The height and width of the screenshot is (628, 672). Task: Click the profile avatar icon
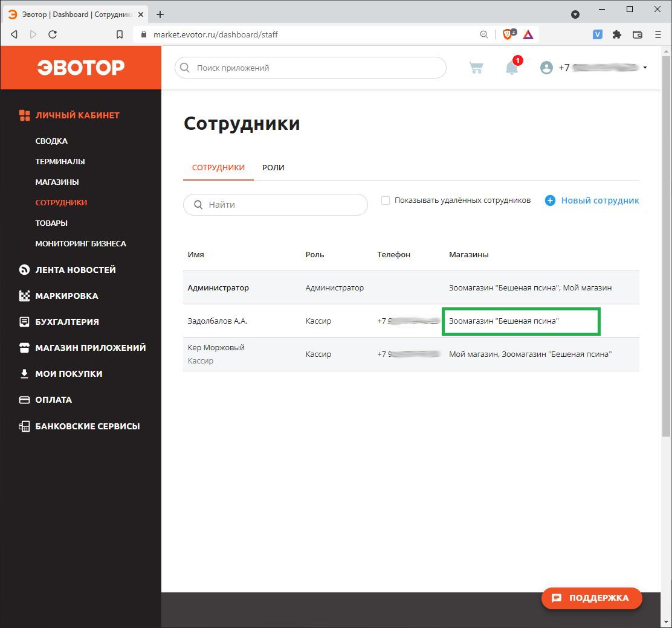pyautogui.click(x=546, y=68)
